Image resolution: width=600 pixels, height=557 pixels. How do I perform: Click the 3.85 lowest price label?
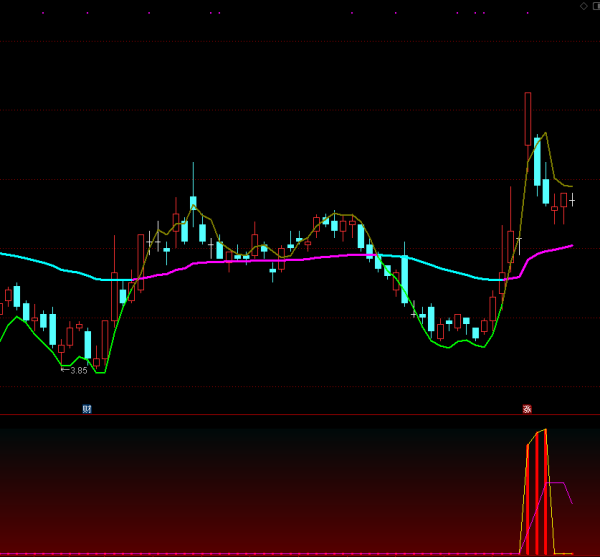(x=76, y=370)
